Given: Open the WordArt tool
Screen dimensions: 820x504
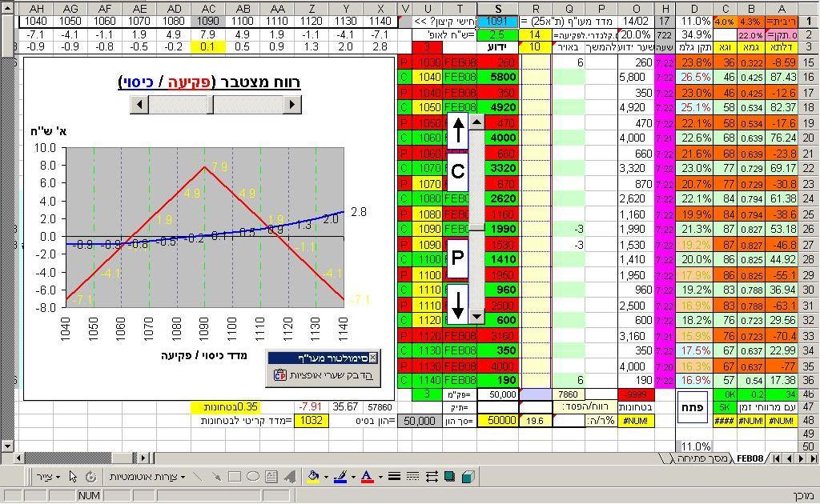Looking at the screenshot, I should pyautogui.click(x=290, y=476).
